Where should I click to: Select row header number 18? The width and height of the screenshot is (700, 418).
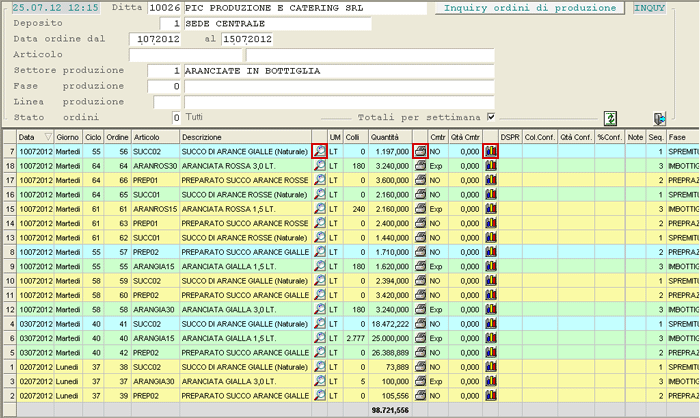(10, 166)
